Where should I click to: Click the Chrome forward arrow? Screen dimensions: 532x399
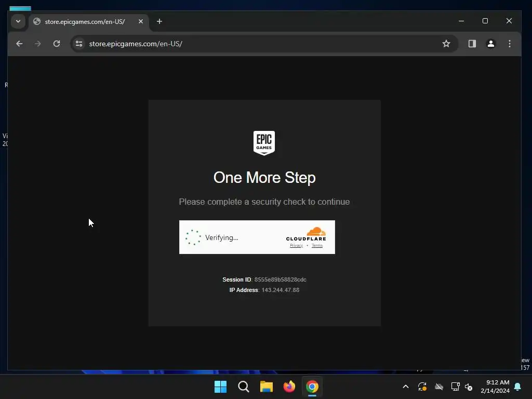click(37, 44)
